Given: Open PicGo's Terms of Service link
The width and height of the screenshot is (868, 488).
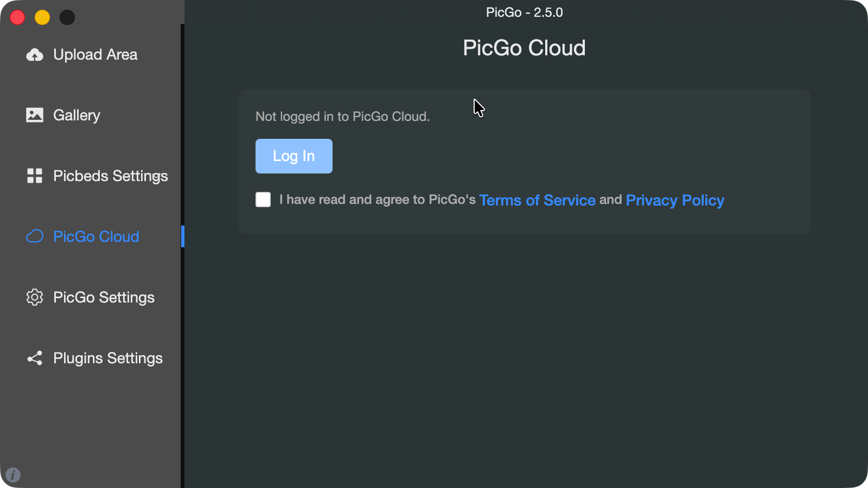Looking at the screenshot, I should 537,200.
